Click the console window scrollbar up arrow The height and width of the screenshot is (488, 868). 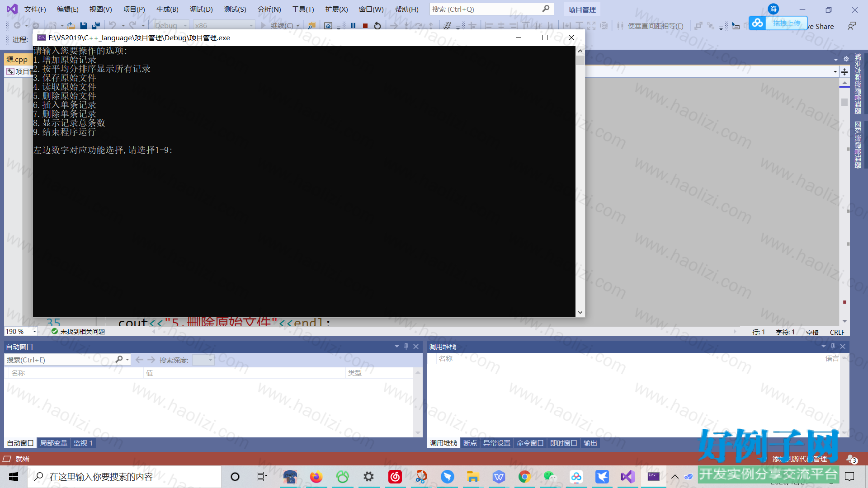(x=580, y=51)
